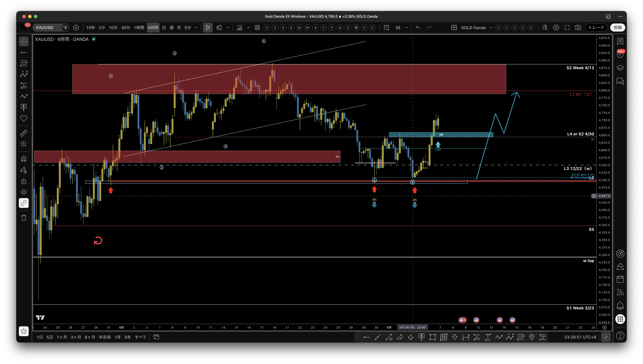Open the object tree layers panel
Image resolution: width=643 pixels, height=364 pixels.
(620, 68)
